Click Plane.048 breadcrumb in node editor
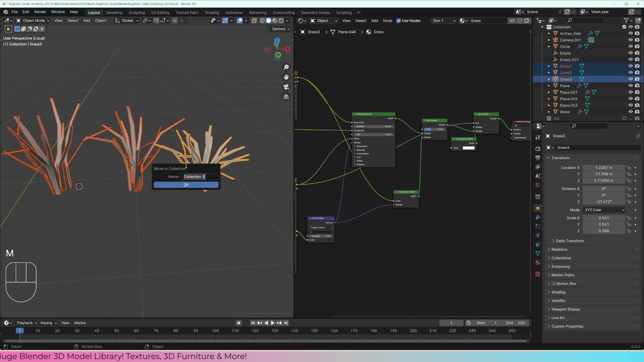644x362 pixels. 346,32
